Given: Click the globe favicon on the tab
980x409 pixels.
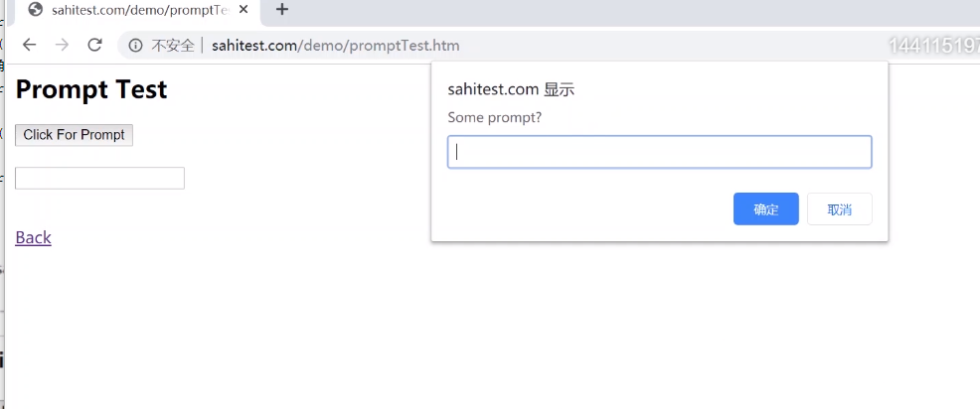Looking at the screenshot, I should pos(36,10).
